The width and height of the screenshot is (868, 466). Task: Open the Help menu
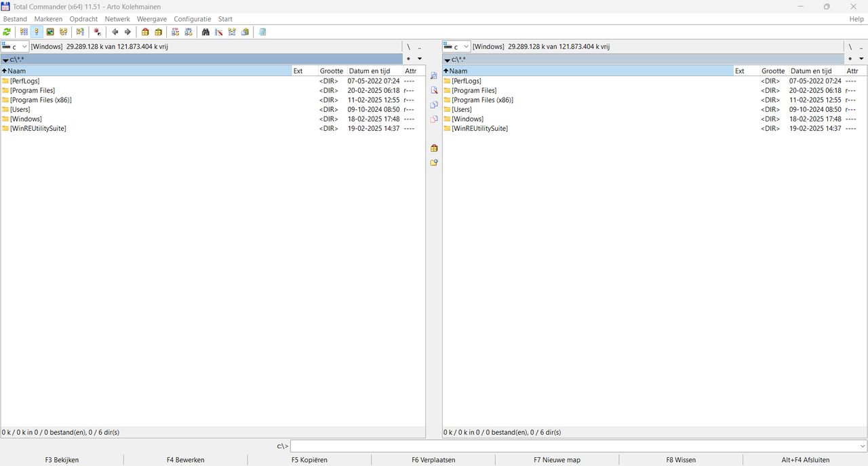pyautogui.click(x=856, y=19)
